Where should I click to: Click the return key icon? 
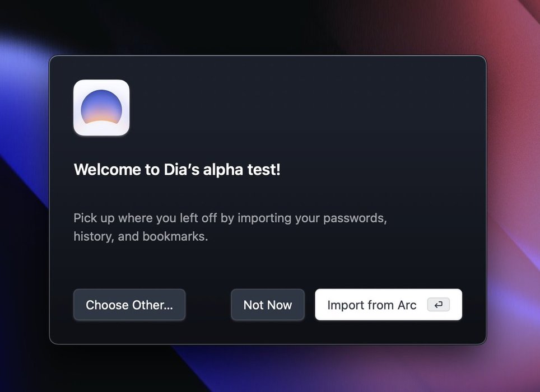438,305
